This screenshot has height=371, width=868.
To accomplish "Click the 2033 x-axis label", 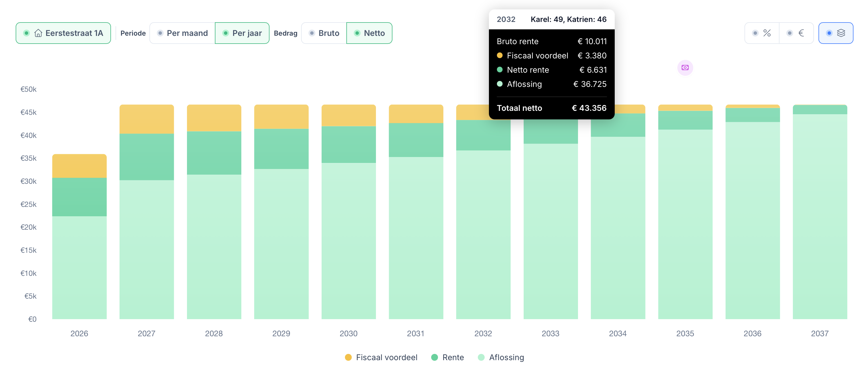I will [550, 334].
